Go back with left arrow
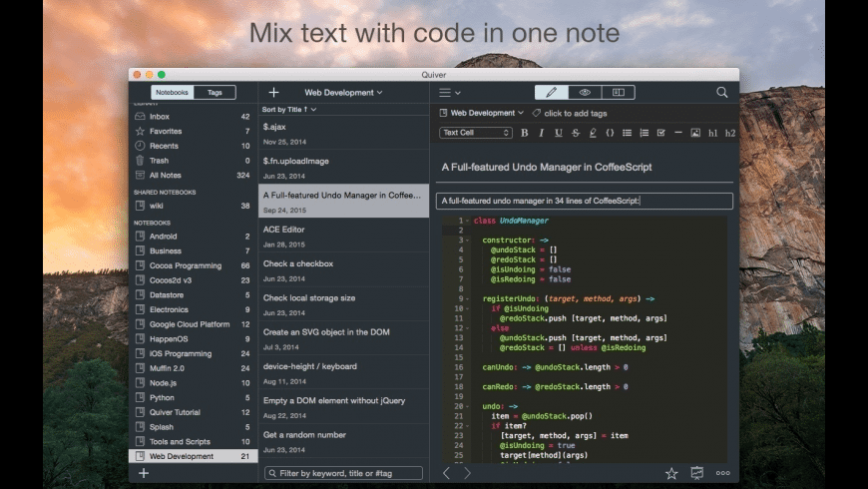This screenshot has width=868, height=489. pyautogui.click(x=446, y=473)
